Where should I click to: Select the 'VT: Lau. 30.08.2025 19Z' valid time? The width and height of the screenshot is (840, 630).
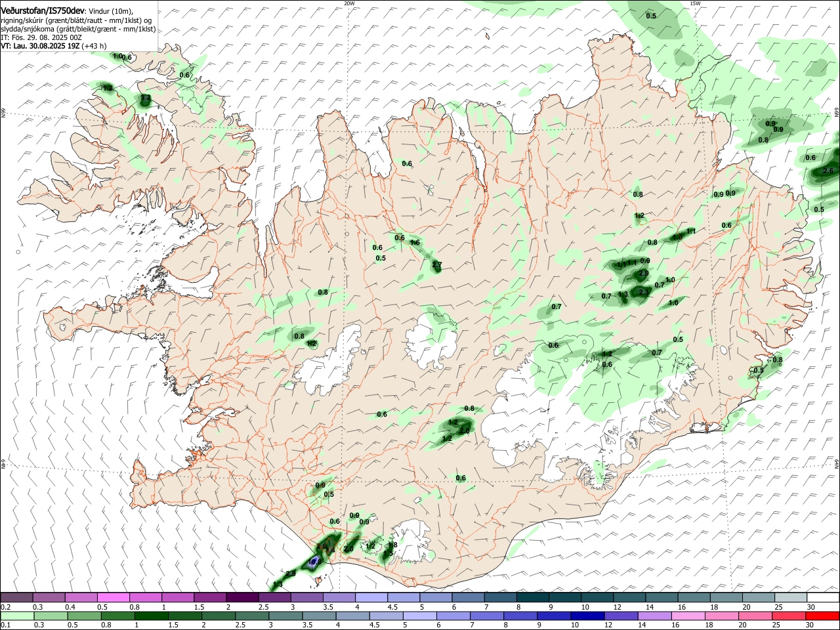click(40, 46)
